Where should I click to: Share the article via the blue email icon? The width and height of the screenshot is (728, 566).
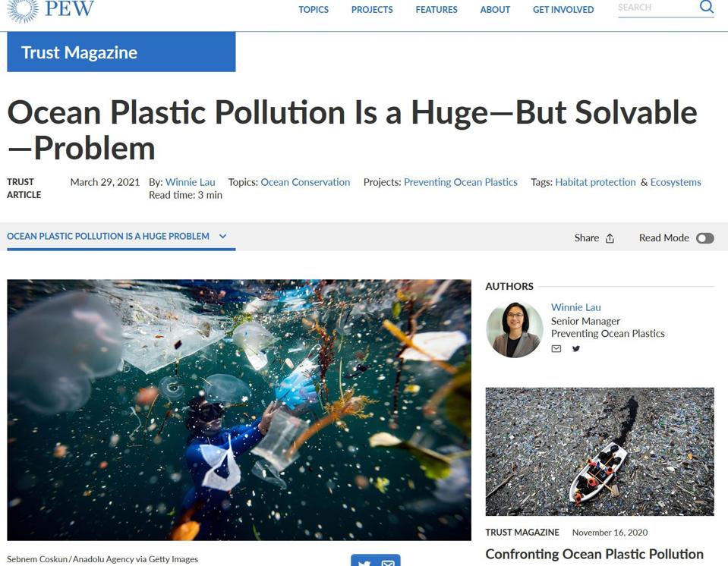(x=388, y=562)
